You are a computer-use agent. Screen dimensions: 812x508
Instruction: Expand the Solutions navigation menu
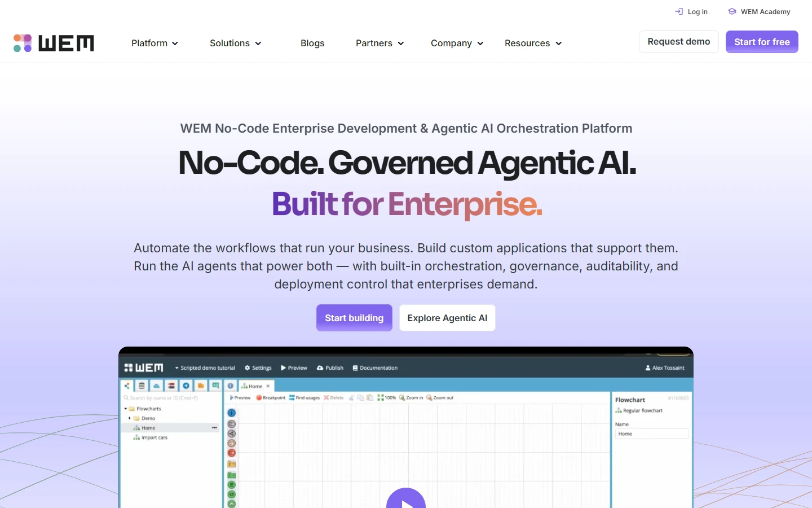point(235,43)
